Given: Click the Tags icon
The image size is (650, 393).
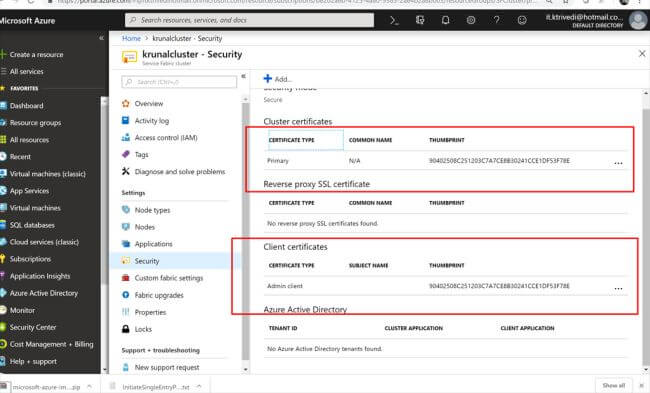Looking at the screenshot, I should pyautogui.click(x=126, y=154).
